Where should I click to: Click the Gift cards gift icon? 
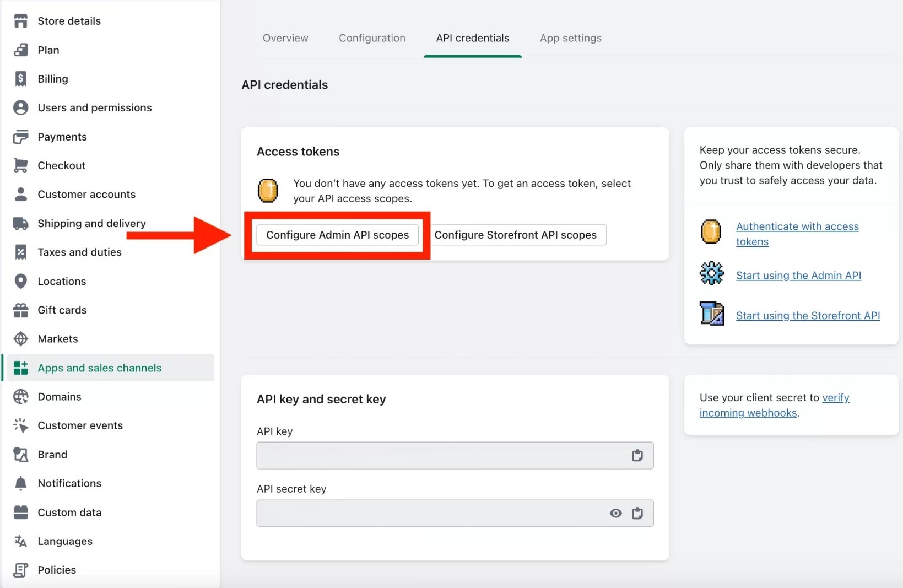[x=20, y=310]
